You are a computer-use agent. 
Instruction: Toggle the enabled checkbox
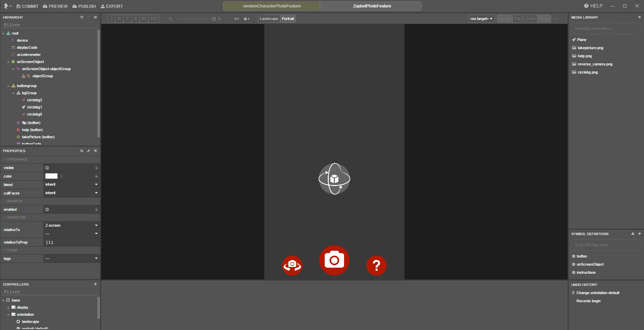(47, 209)
